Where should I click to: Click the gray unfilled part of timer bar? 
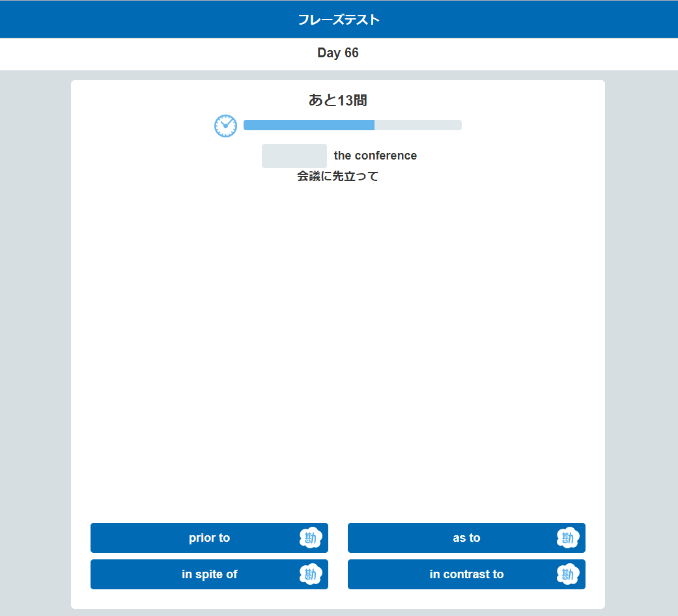[418, 125]
